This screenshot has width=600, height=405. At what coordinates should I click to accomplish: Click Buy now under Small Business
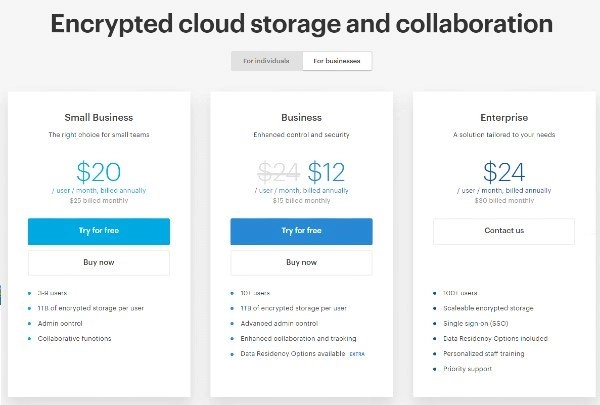click(x=99, y=263)
